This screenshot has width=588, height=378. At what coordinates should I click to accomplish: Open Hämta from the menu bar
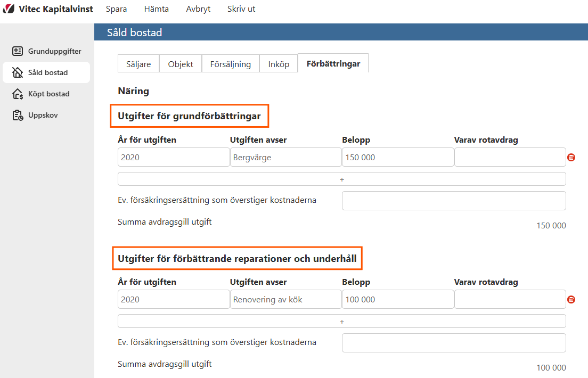click(x=156, y=9)
